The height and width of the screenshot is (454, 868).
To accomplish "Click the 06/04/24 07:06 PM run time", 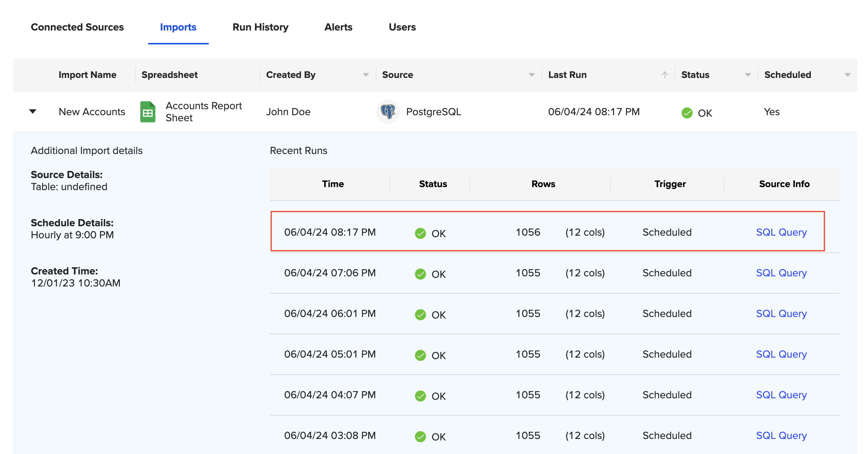I will point(330,273).
